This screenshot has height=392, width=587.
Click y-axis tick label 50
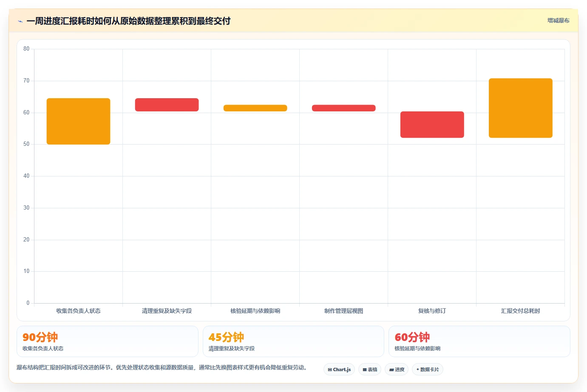click(x=26, y=144)
